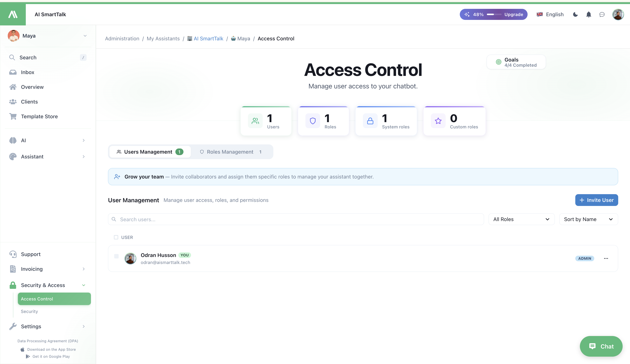Click the My Assistants breadcrumb link
This screenshot has width=630, height=364.
point(163,38)
